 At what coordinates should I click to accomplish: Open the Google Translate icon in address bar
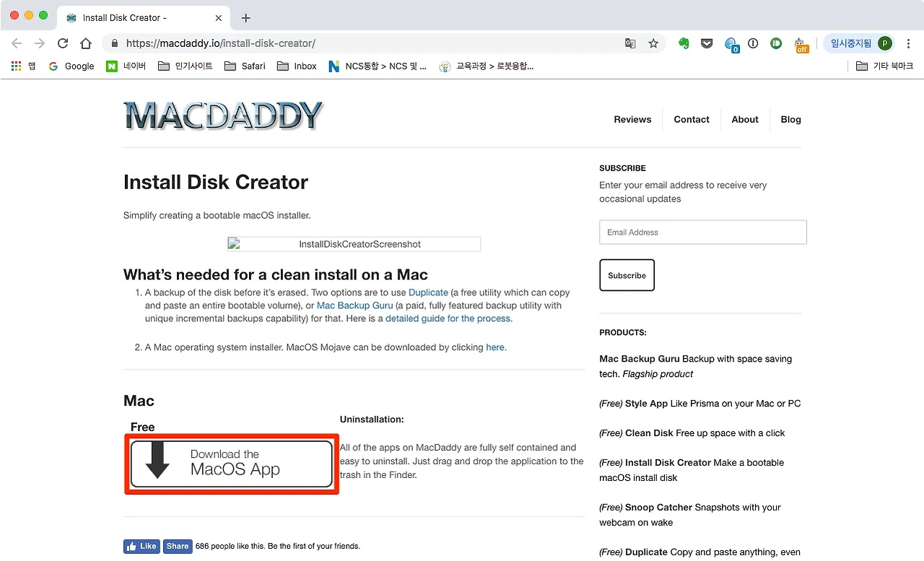[630, 43]
